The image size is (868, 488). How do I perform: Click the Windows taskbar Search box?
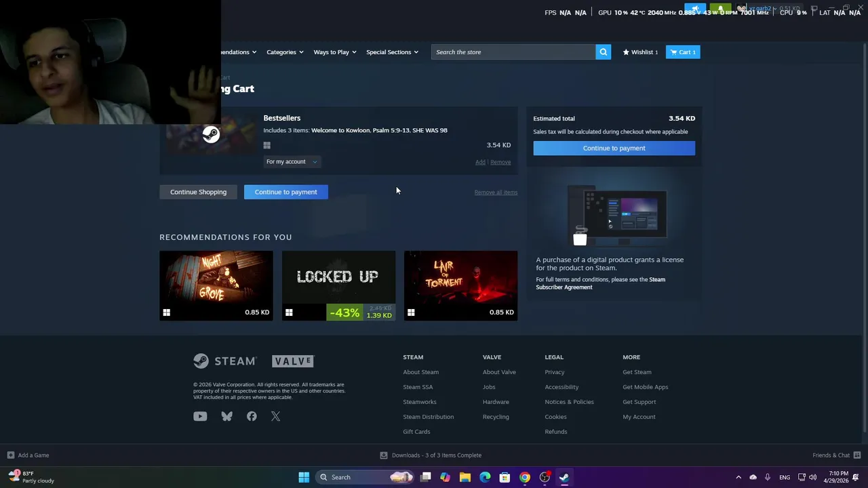[366, 477]
